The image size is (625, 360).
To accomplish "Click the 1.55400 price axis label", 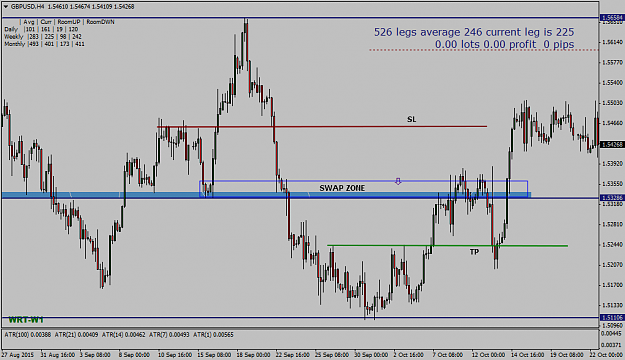I will pyautogui.click(x=612, y=83).
